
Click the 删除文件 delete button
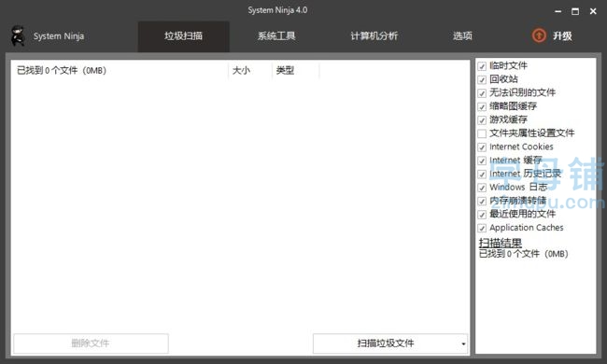coord(91,343)
